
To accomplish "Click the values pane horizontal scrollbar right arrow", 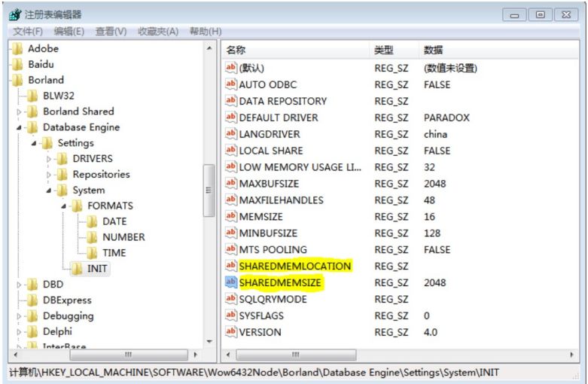I will (x=573, y=354).
